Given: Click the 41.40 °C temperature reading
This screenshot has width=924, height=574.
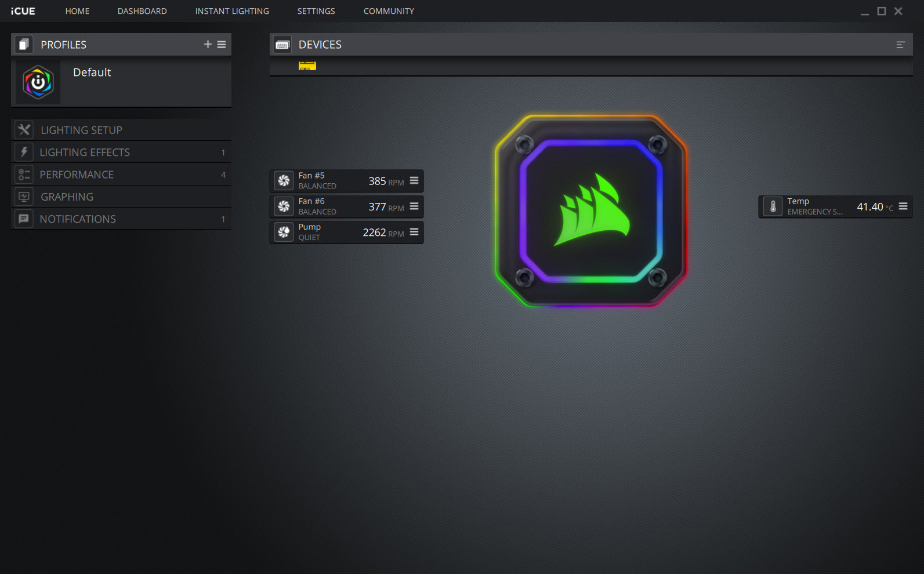Looking at the screenshot, I should [875, 207].
